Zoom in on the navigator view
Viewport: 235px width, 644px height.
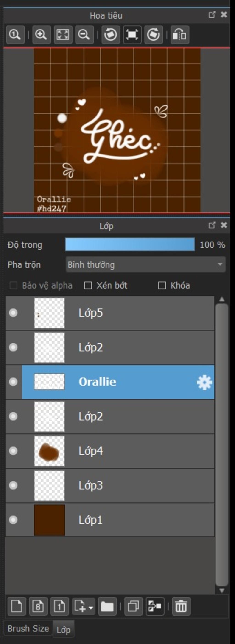tap(41, 35)
